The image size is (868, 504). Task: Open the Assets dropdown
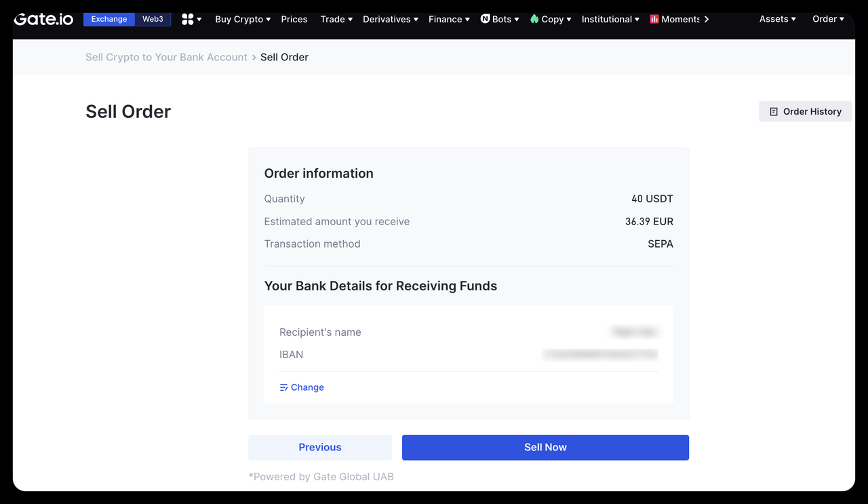(777, 19)
